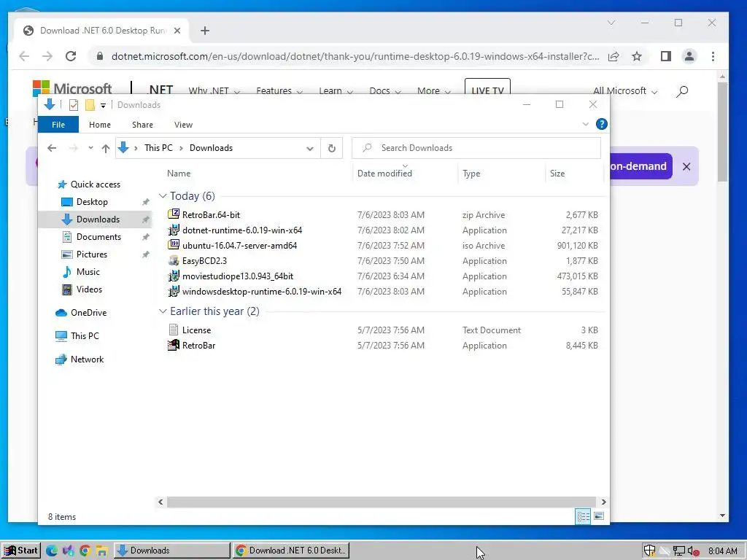Click the Search Downloads field
The height and width of the screenshot is (560, 747).
tap(476, 148)
